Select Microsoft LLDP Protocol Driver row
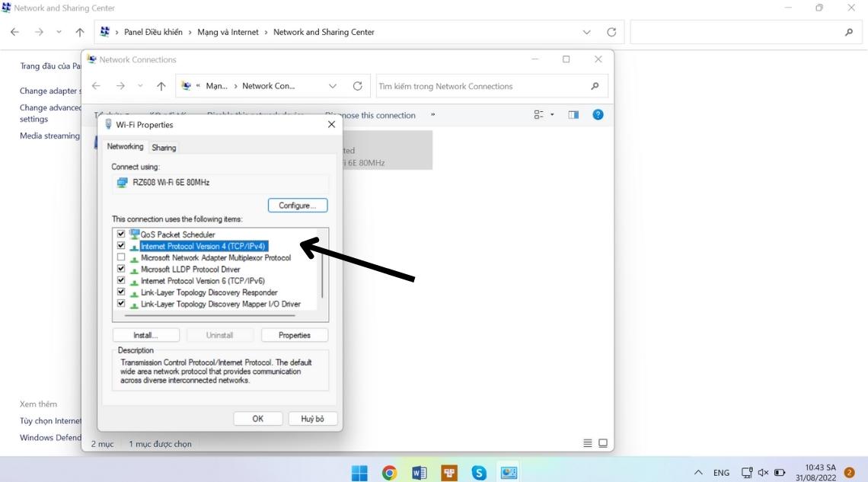The width and height of the screenshot is (868, 482). click(x=190, y=269)
